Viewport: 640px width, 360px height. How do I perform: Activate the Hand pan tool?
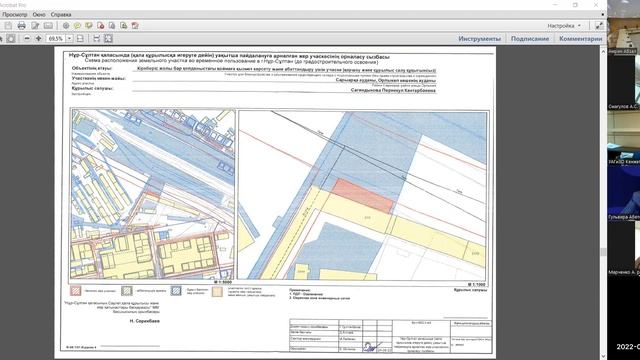tap(11, 38)
